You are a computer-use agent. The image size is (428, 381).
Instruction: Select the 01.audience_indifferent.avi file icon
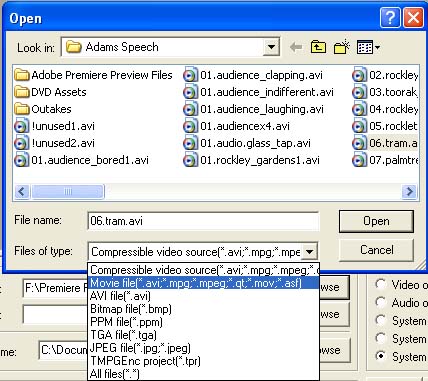pos(190,92)
